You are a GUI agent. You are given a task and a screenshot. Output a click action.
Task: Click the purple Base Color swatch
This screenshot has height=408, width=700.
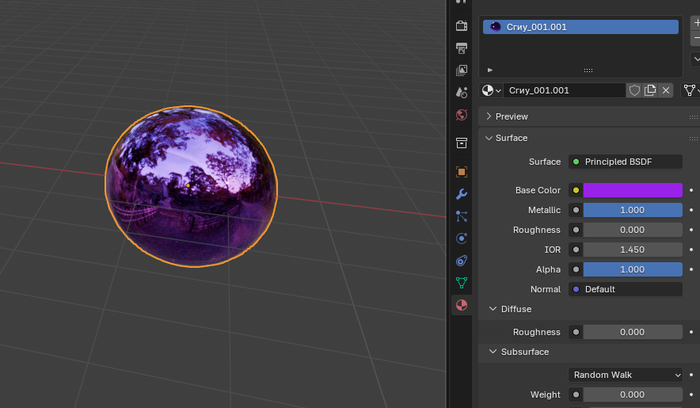tap(632, 190)
